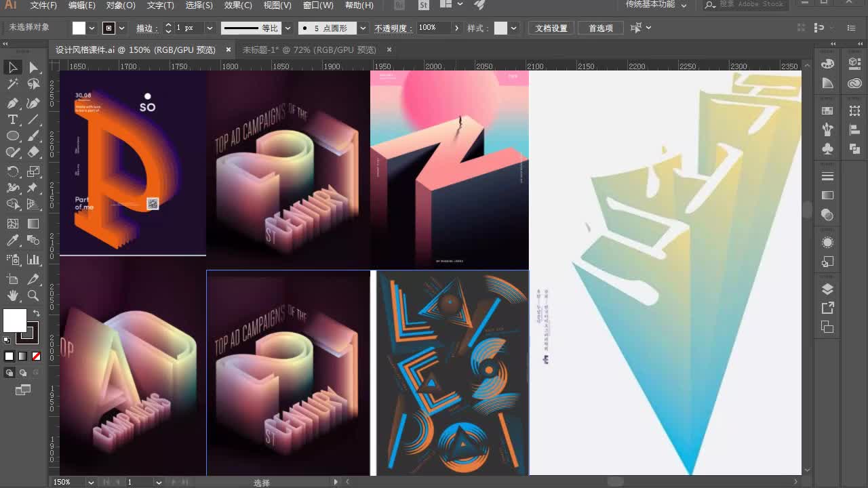The width and height of the screenshot is (868, 488).
Task: Open the 窗口(W) menu
Action: point(318,5)
